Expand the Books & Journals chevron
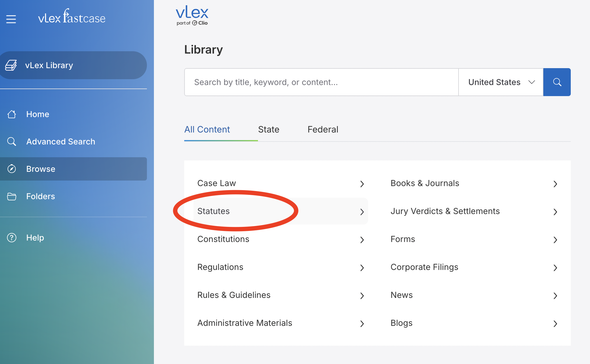The width and height of the screenshot is (590, 364). tap(555, 184)
